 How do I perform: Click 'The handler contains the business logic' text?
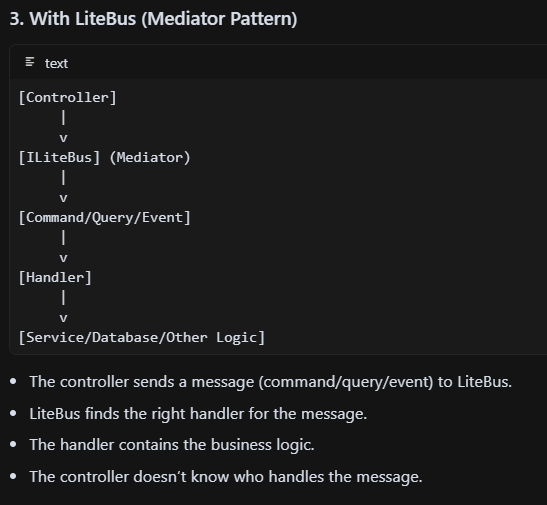click(x=172, y=445)
